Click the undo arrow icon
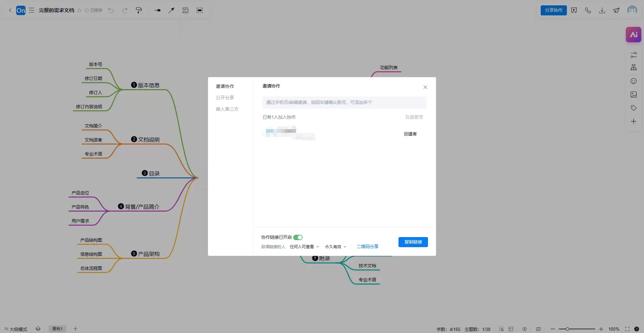Screen dimensions: 644x333 111,10
